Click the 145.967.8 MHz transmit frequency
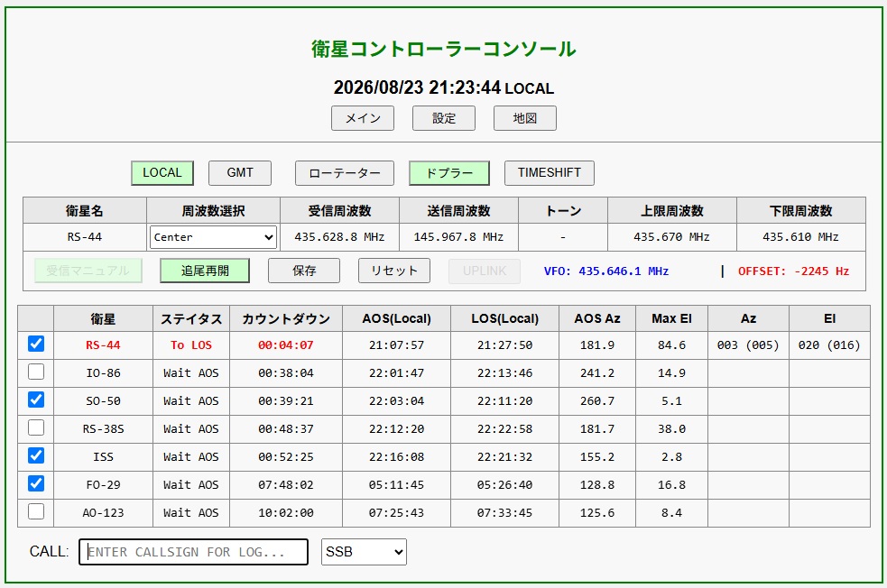The width and height of the screenshot is (887, 588). 458,237
